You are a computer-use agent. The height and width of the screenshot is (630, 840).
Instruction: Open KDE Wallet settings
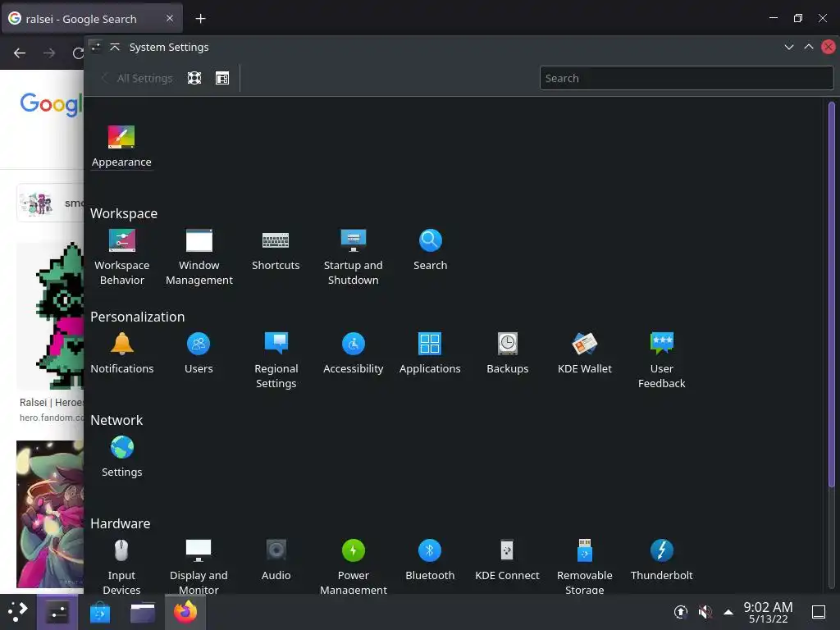tap(584, 354)
